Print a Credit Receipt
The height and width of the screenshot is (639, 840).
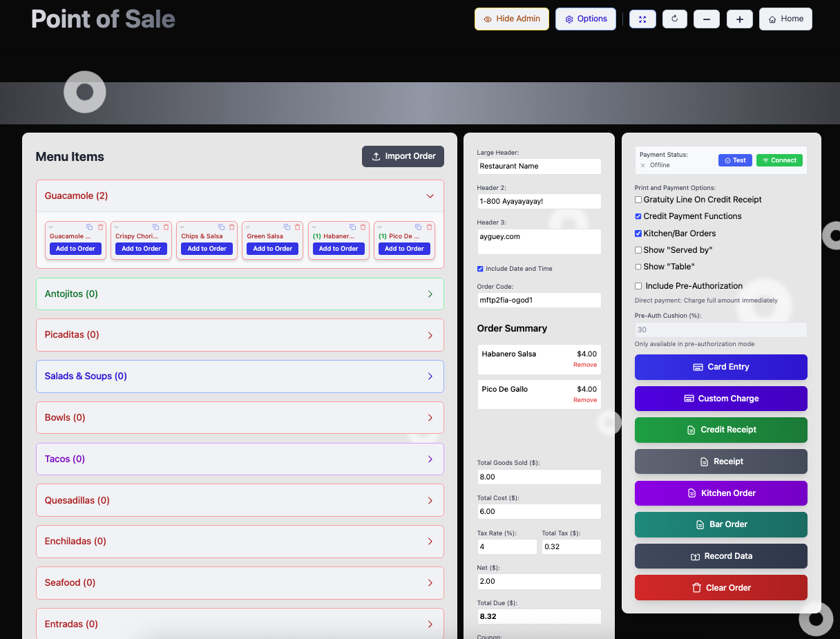721,430
